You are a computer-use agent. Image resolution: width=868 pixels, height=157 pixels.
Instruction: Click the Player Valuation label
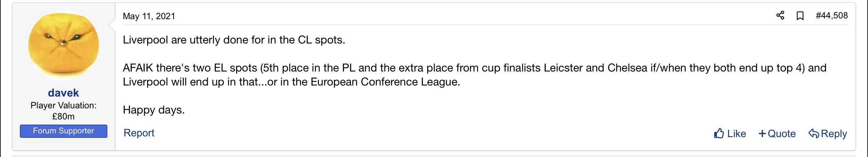click(63, 105)
